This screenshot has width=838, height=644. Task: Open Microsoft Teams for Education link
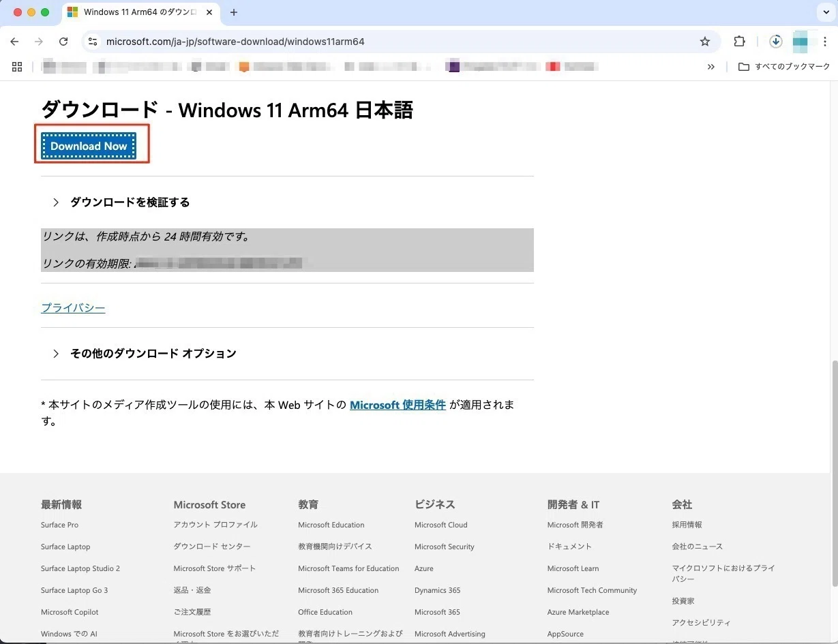coord(348,568)
